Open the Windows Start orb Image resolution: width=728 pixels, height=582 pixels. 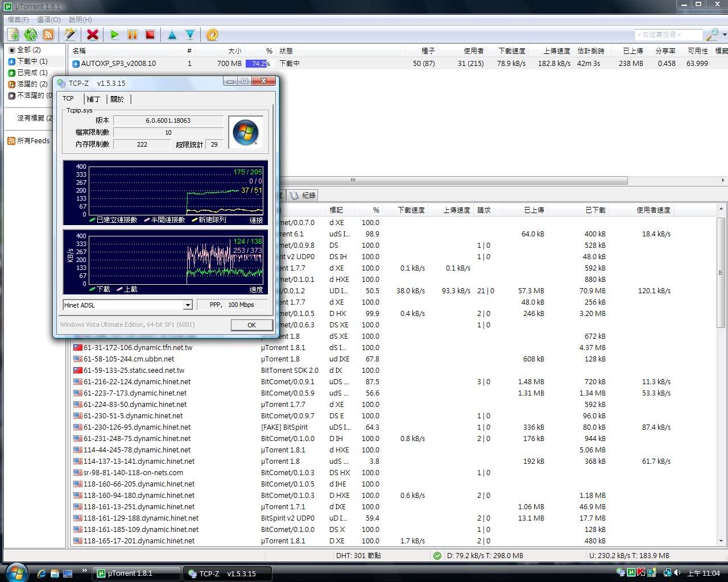point(16,572)
